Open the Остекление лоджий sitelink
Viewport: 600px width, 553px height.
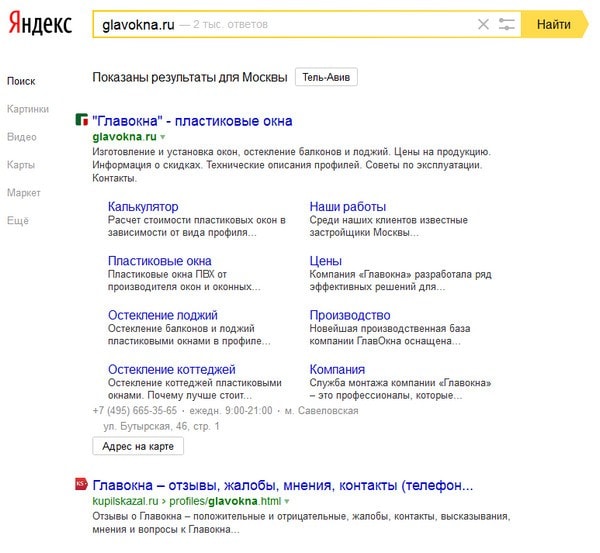(x=163, y=315)
